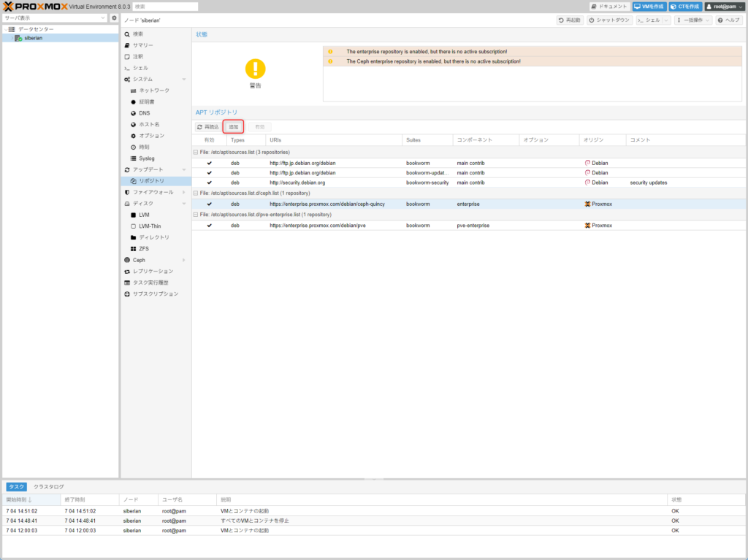
Task: Select the ネットワーク network icon
Action: pyautogui.click(x=133, y=91)
